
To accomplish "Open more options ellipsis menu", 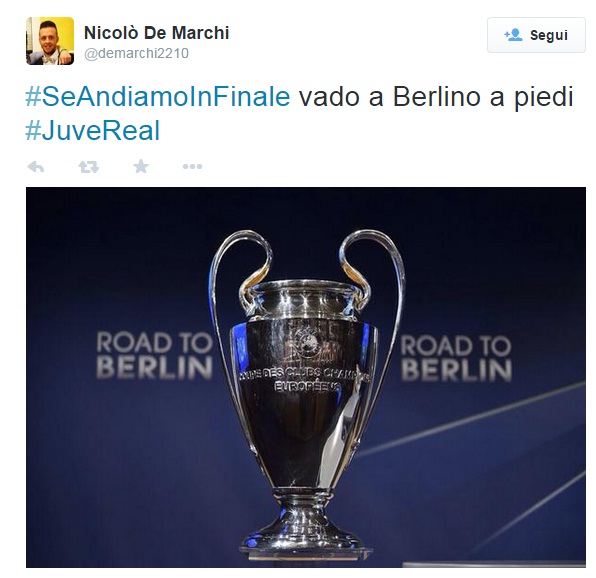I will [x=192, y=166].
